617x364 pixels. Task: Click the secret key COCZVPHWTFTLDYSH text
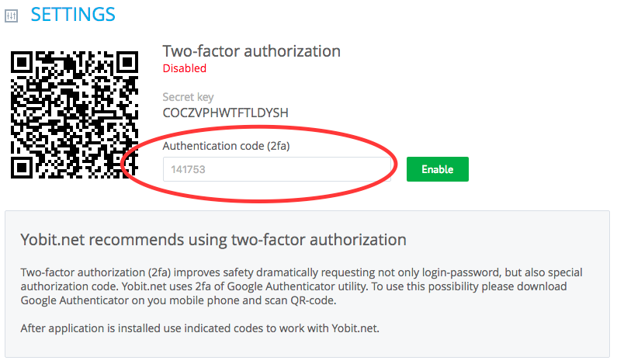[x=226, y=113]
